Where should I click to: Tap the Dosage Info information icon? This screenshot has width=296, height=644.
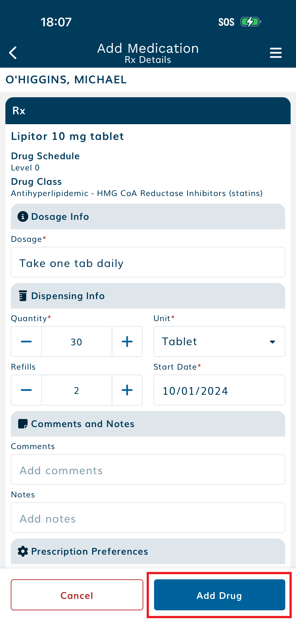point(23,216)
